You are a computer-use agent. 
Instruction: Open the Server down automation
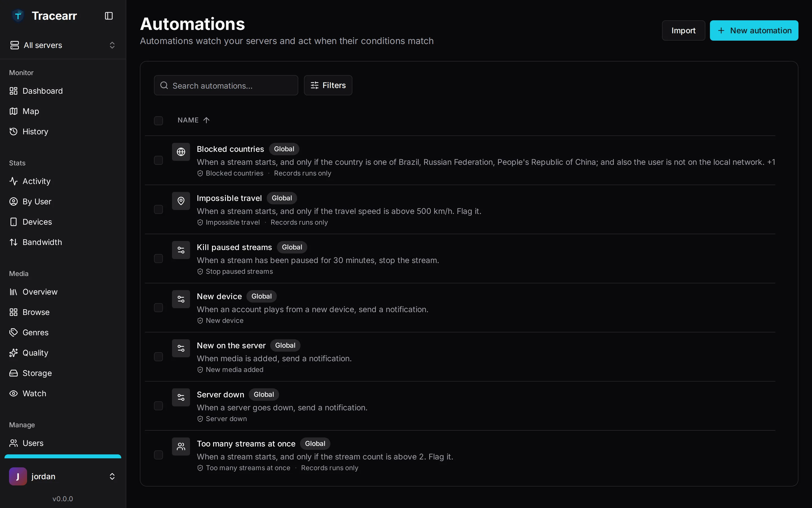coord(220,395)
